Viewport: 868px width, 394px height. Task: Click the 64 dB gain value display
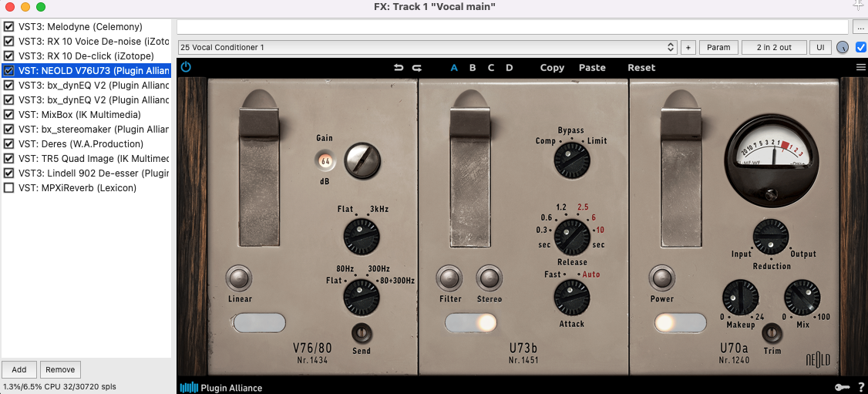click(325, 161)
